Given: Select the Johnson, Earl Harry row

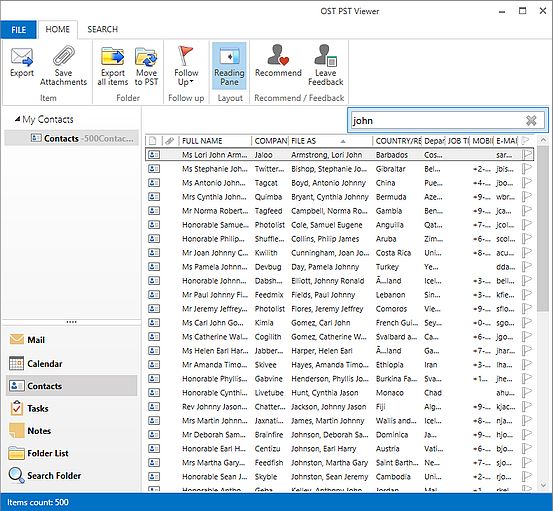Looking at the screenshot, I should click(x=339, y=449).
